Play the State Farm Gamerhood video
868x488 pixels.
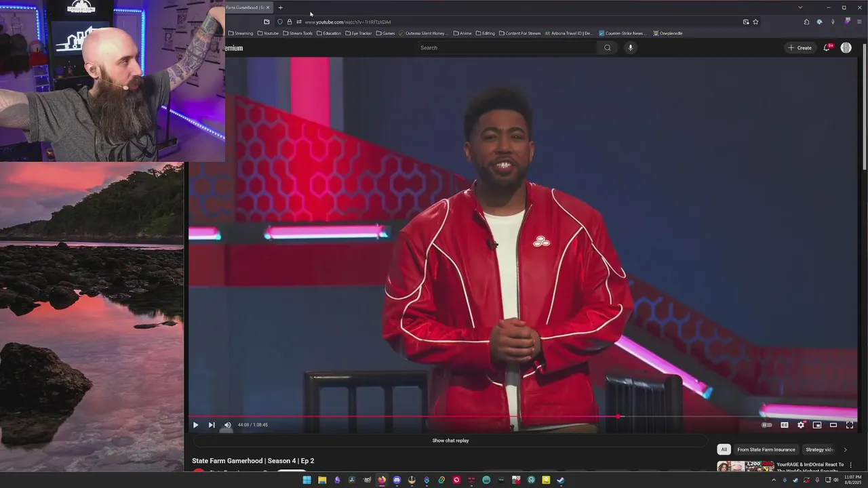click(195, 425)
